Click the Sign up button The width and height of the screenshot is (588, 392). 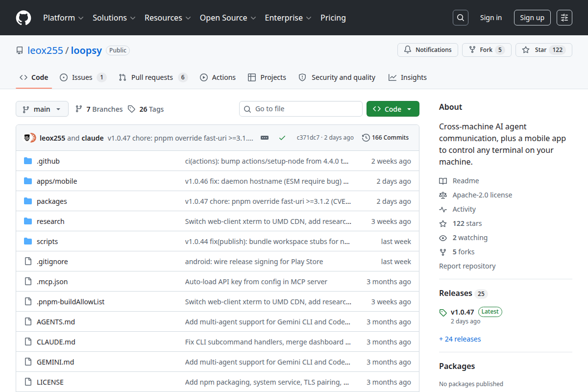click(532, 18)
